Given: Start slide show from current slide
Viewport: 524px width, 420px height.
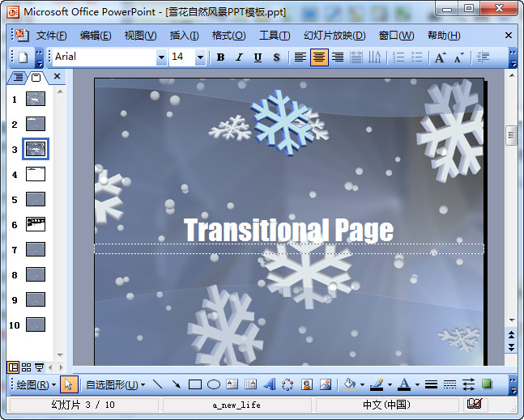Looking at the screenshot, I should coord(39,367).
